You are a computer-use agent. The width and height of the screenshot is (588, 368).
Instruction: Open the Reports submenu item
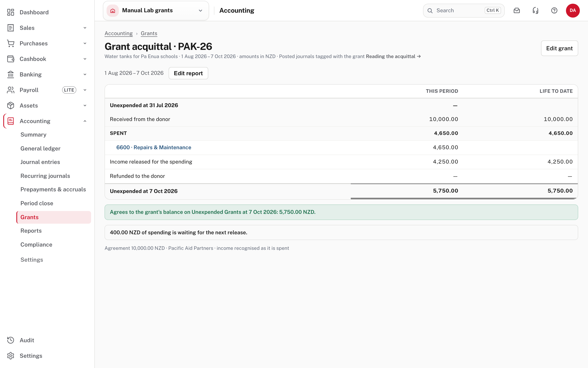(31, 231)
